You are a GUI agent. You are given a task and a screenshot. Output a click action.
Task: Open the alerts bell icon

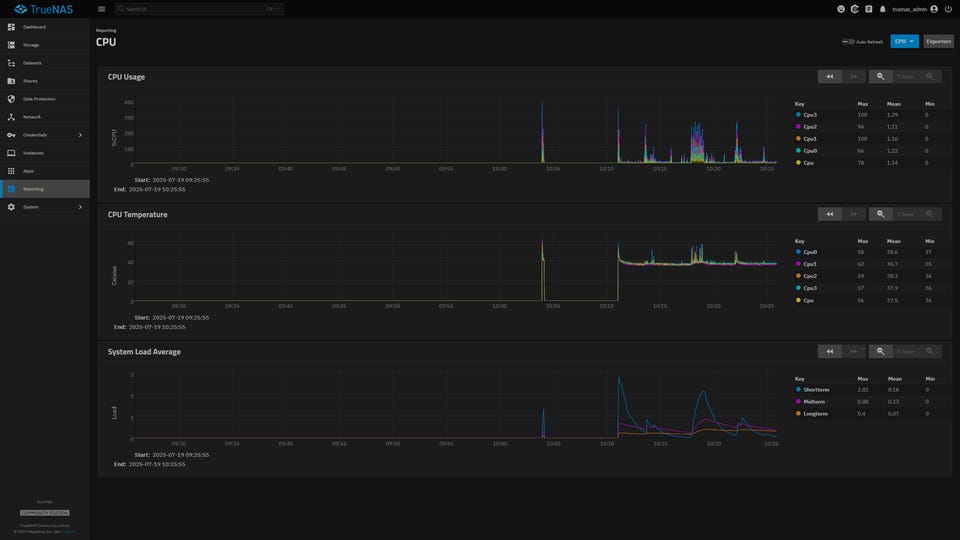(x=882, y=9)
